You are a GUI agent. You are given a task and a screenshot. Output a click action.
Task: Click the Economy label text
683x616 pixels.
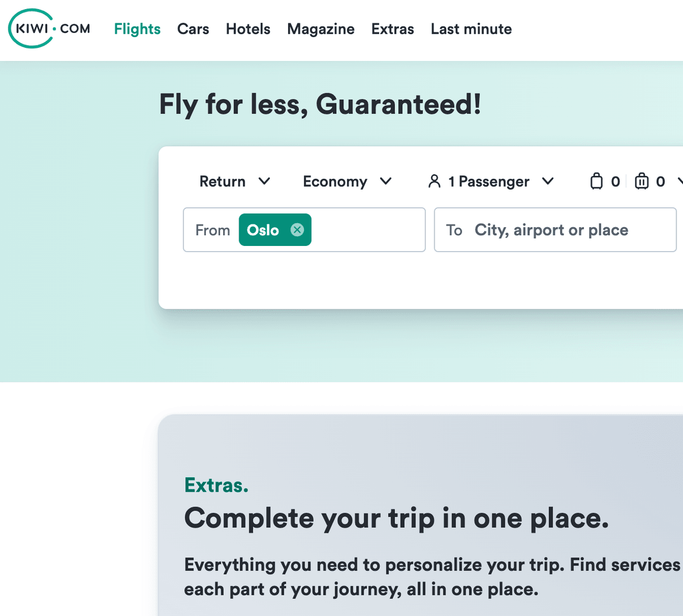(x=335, y=181)
